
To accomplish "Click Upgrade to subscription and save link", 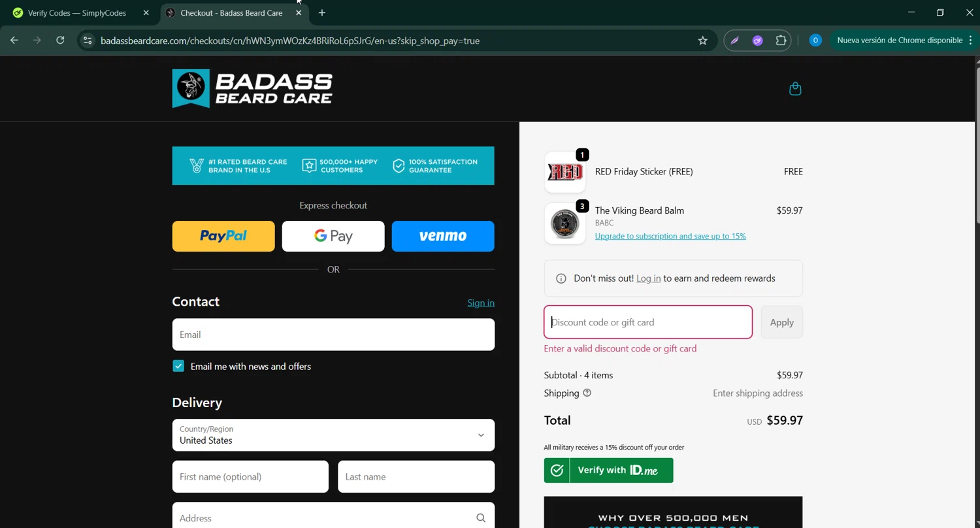I will [670, 236].
